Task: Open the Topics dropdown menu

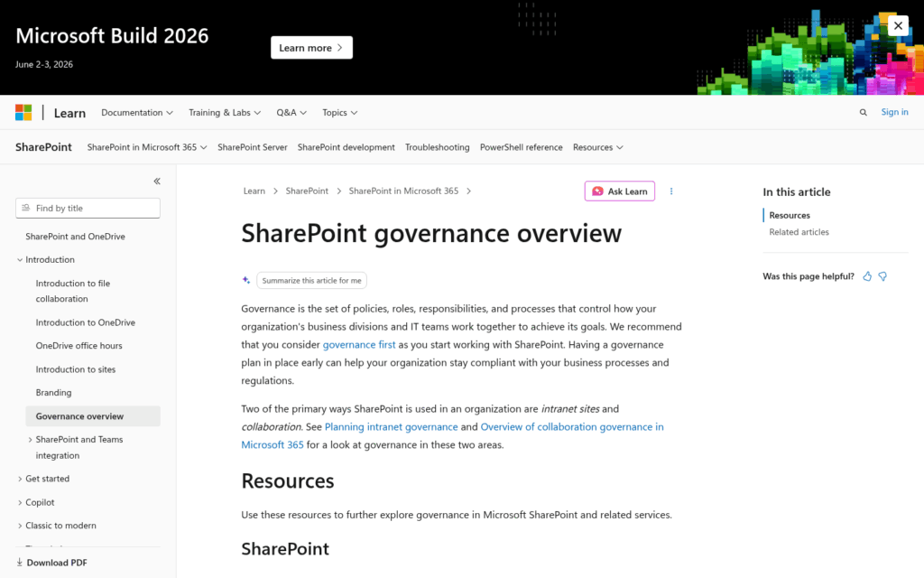Action: pos(340,112)
